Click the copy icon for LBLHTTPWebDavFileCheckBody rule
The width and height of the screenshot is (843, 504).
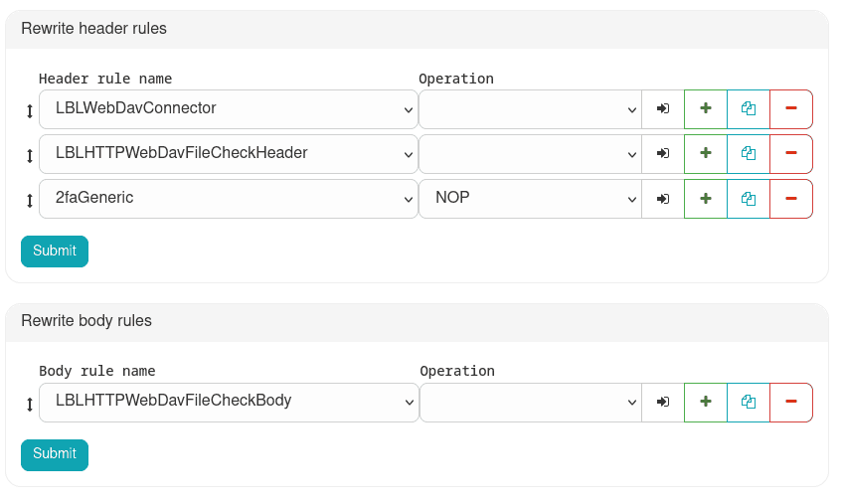coord(749,403)
